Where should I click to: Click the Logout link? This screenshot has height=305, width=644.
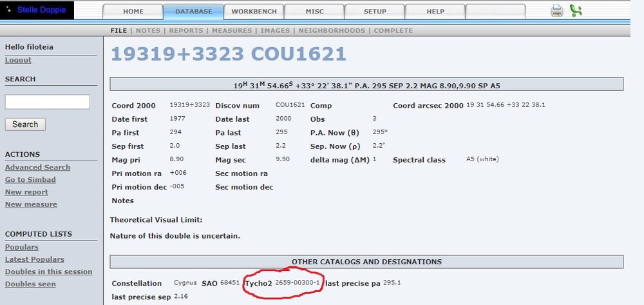18,60
